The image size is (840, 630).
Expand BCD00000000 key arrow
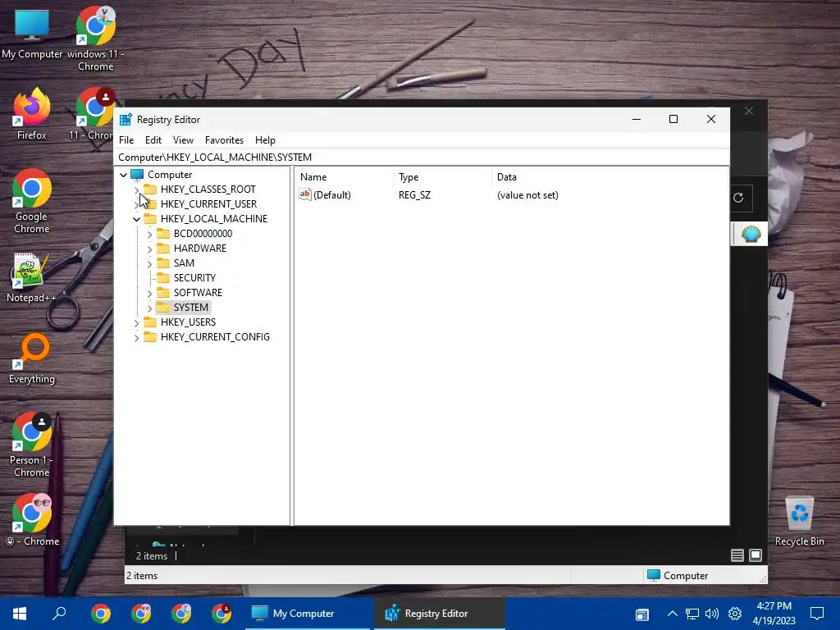click(150, 234)
